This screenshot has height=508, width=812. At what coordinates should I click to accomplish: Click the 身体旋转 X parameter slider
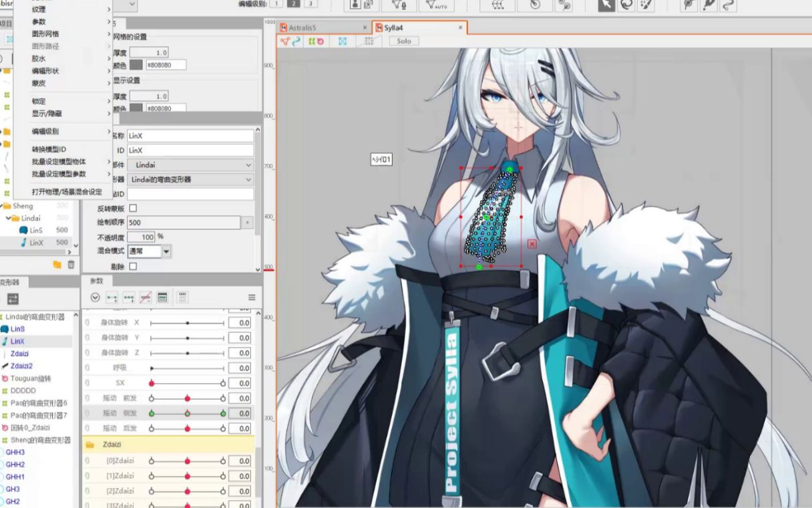187,323
